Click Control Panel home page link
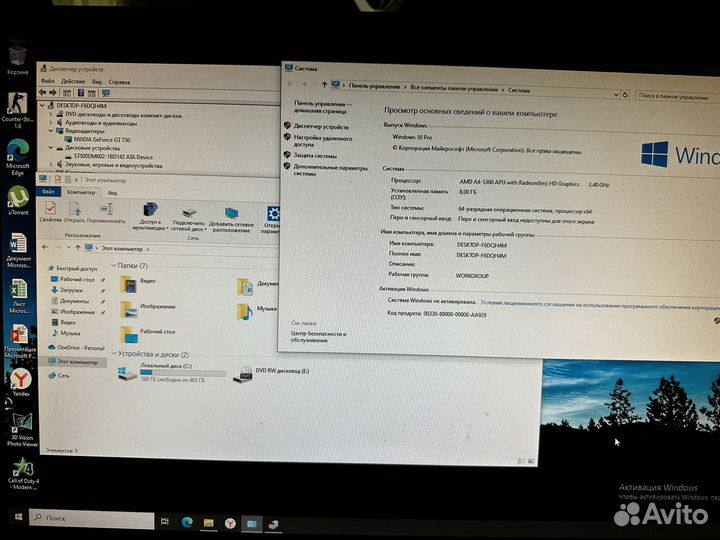Image resolution: width=720 pixels, height=540 pixels. click(321, 107)
